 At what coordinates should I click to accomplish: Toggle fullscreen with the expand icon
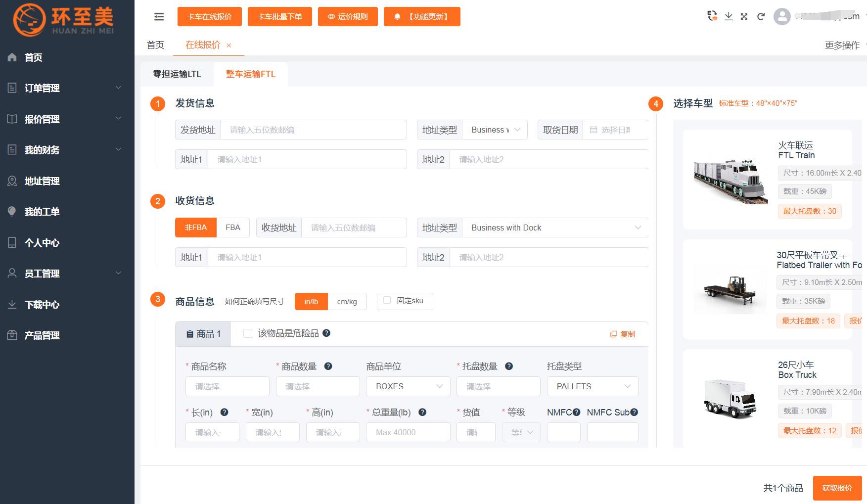click(x=744, y=16)
